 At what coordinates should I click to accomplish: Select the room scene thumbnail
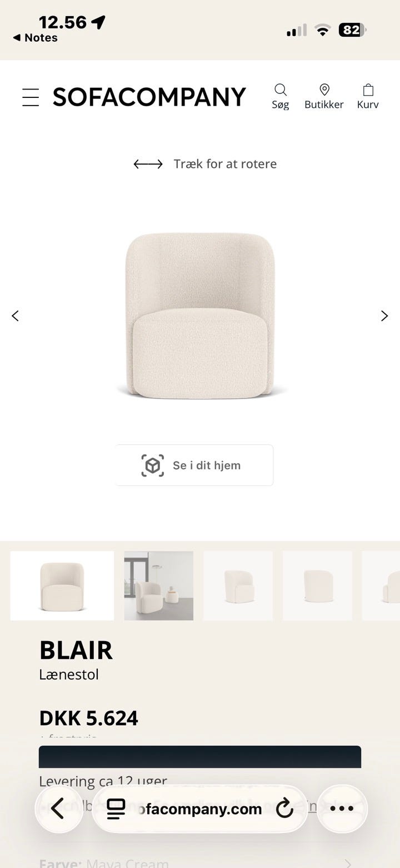pos(159,586)
